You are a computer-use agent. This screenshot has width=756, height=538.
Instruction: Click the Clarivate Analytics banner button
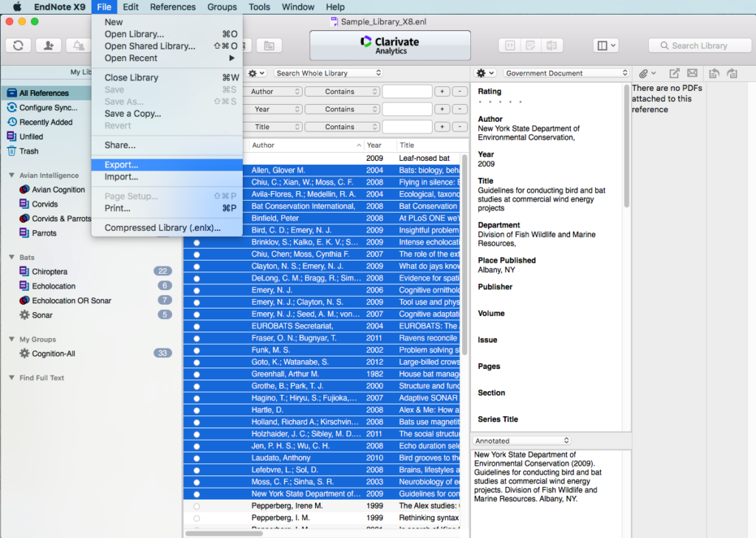(x=390, y=46)
